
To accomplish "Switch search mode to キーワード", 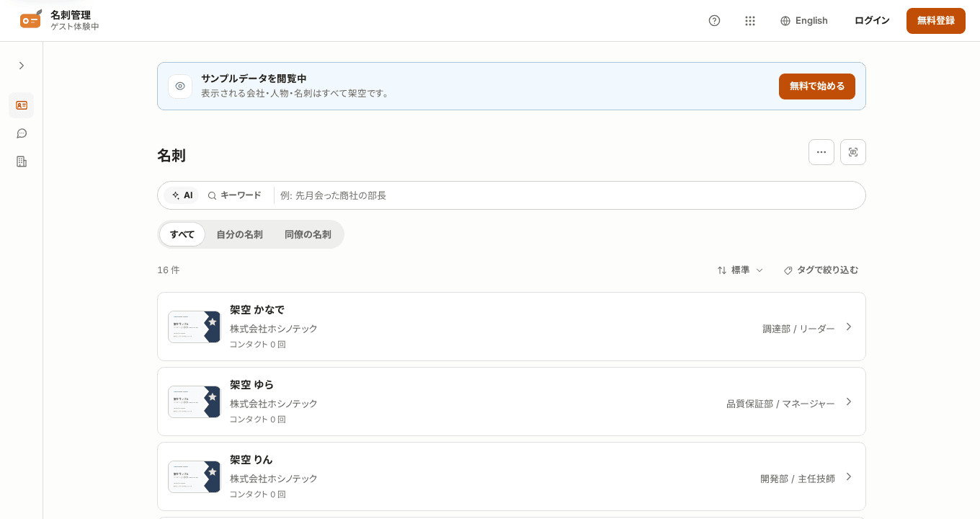I will [234, 195].
